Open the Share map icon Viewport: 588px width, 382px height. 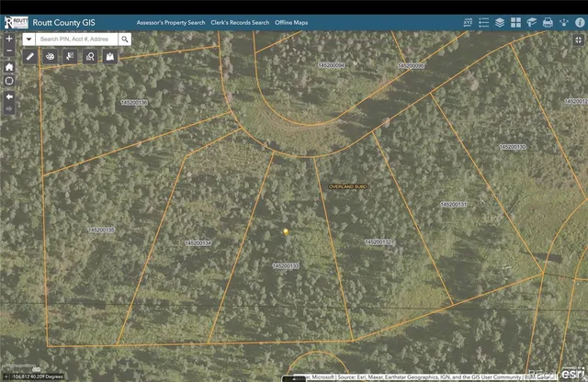click(x=563, y=22)
